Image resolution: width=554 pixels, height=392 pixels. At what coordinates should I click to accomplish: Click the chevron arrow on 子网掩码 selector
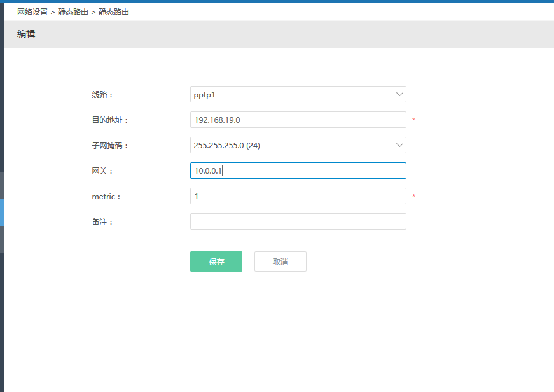tap(399, 145)
